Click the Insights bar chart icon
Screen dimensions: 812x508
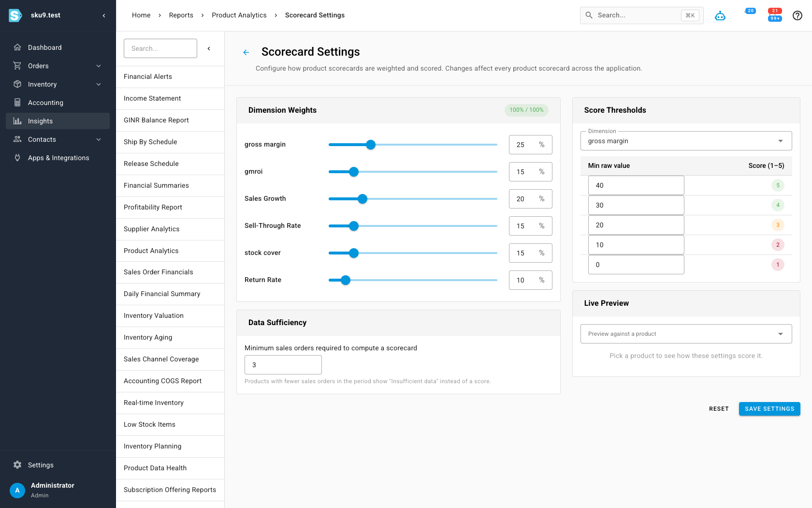pos(17,121)
